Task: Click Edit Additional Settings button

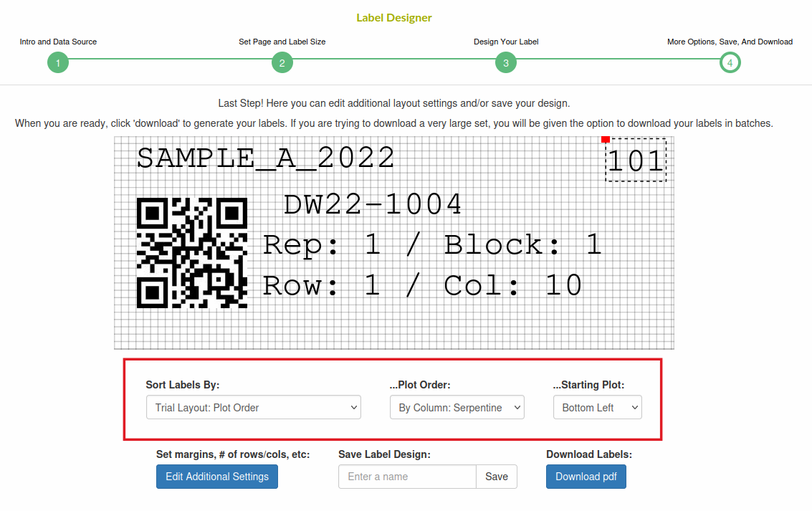Action: click(217, 477)
